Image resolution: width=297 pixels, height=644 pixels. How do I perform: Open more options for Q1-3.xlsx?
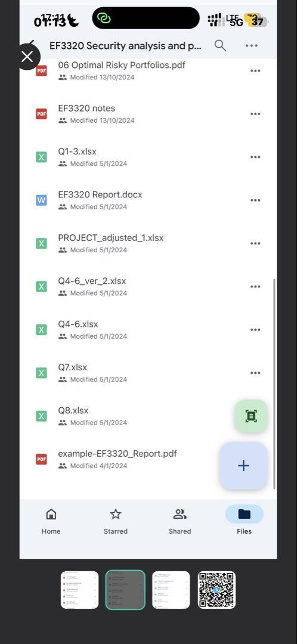(x=255, y=157)
